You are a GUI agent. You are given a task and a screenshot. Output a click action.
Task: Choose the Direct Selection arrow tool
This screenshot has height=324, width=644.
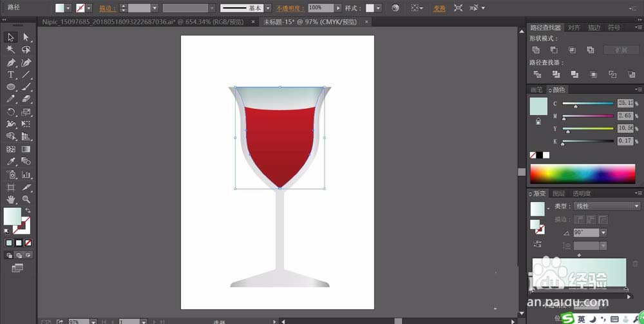click(x=26, y=37)
